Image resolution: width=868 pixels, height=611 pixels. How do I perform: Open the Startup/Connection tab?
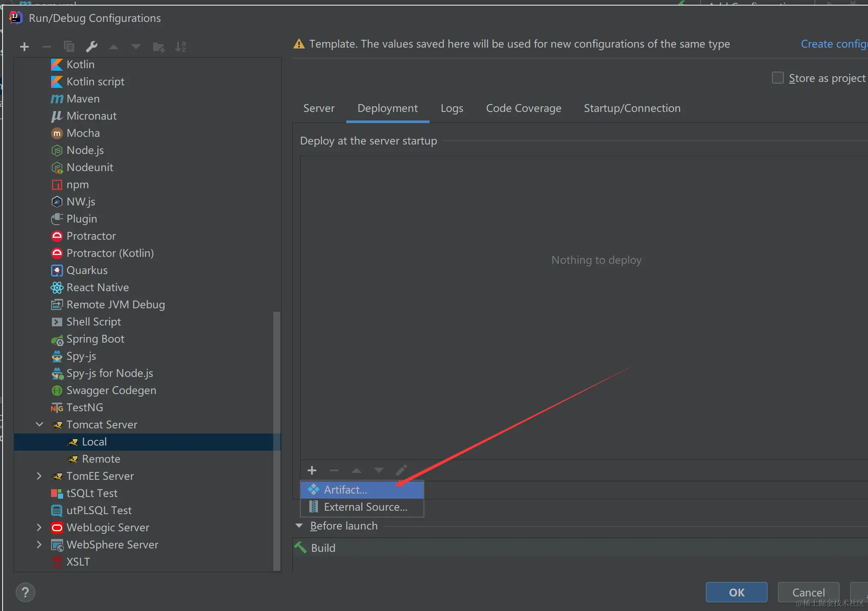(x=632, y=108)
